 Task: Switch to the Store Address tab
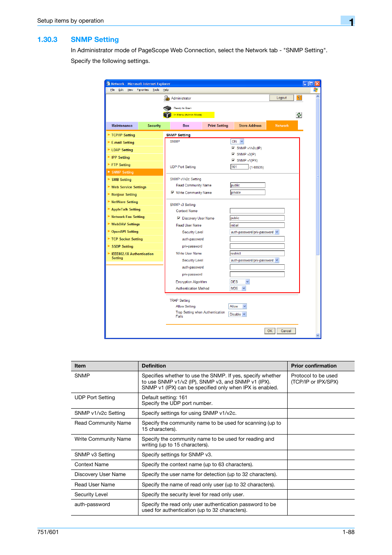coord(250,126)
